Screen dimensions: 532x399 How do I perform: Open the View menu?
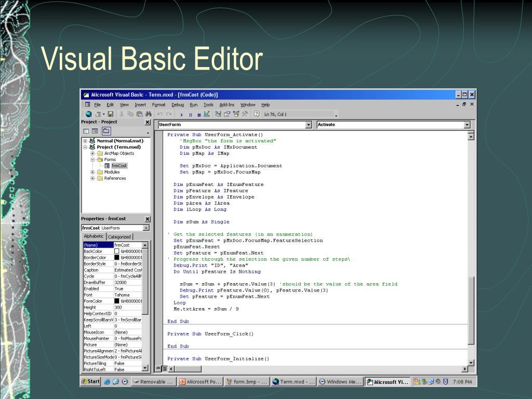click(124, 105)
